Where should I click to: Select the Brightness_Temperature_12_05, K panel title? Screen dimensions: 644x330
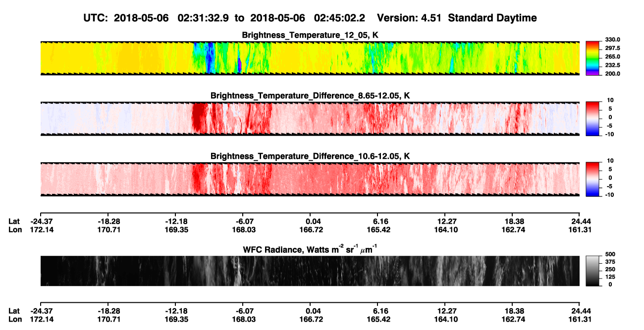310,35
